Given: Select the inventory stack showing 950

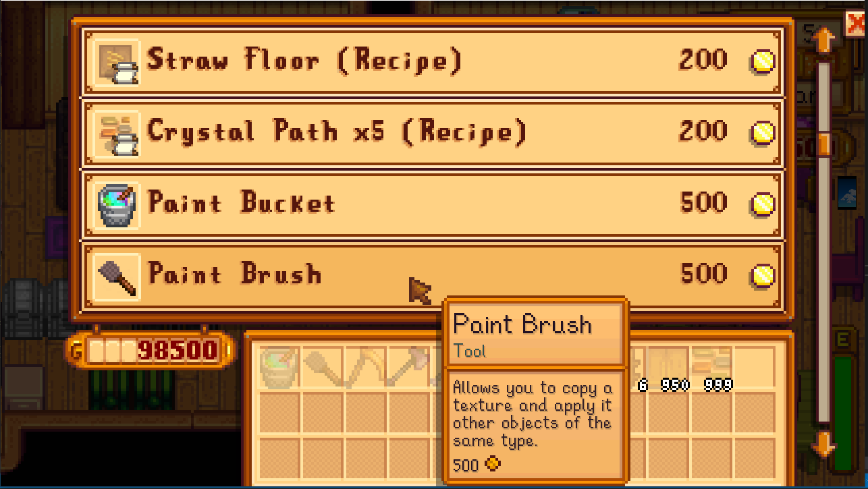Looking at the screenshot, I should pyautogui.click(x=670, y=369).
